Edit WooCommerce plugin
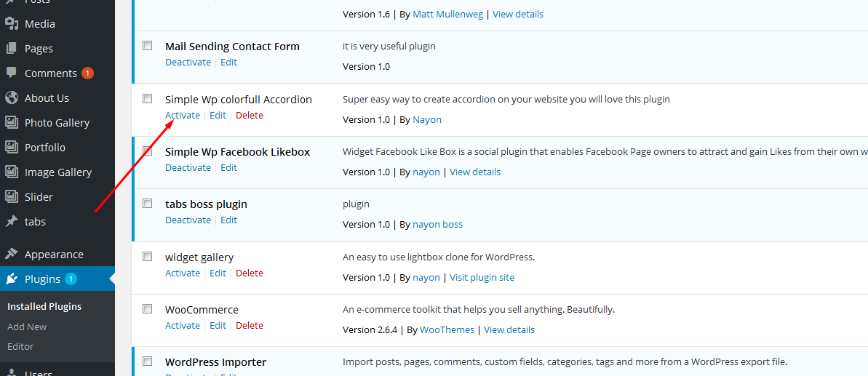Image resolution: width=868 pixels, height=376 pixels. click(218, 325)
